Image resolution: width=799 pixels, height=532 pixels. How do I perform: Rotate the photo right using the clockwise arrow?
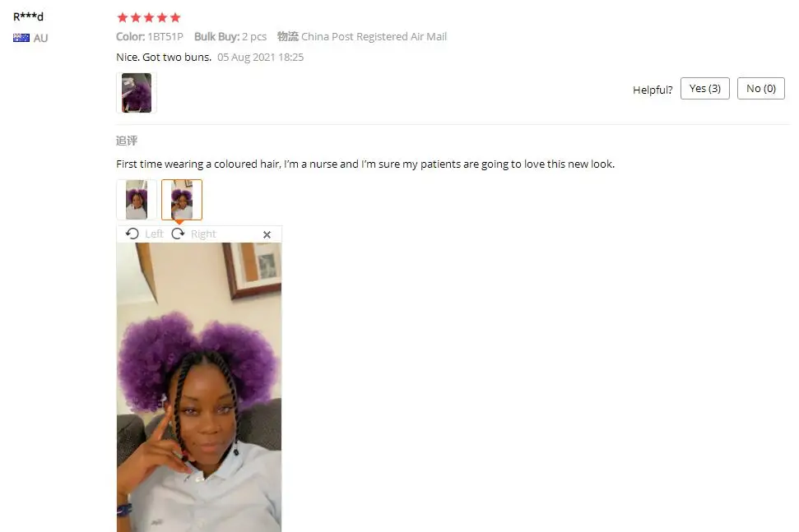pyautogui.click(x=178, y=234)
